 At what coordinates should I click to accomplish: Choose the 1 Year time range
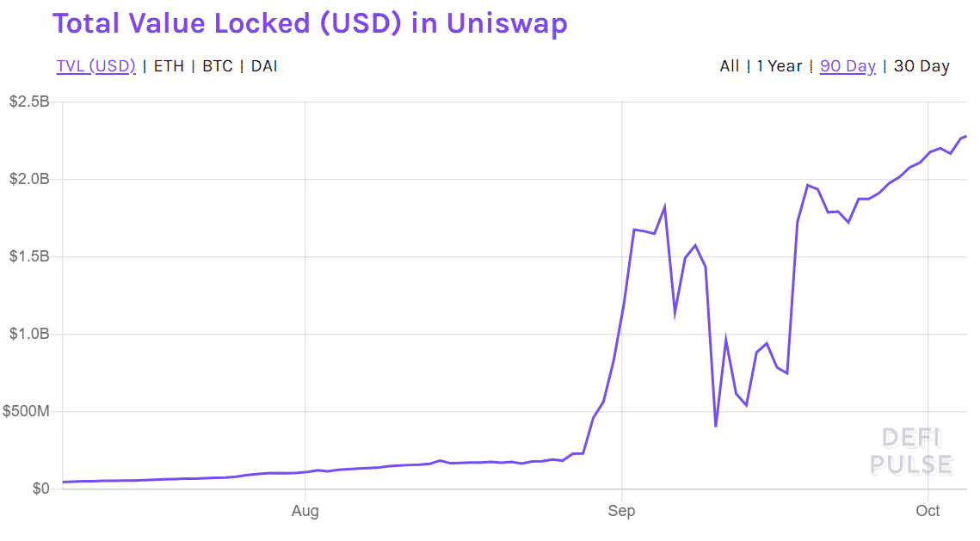tap(779, 66)
